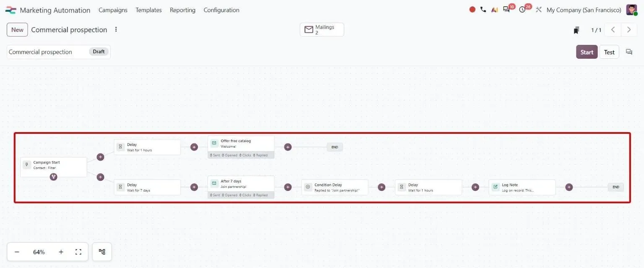Click the New button

pyautogui.click(x=17, y=30)
